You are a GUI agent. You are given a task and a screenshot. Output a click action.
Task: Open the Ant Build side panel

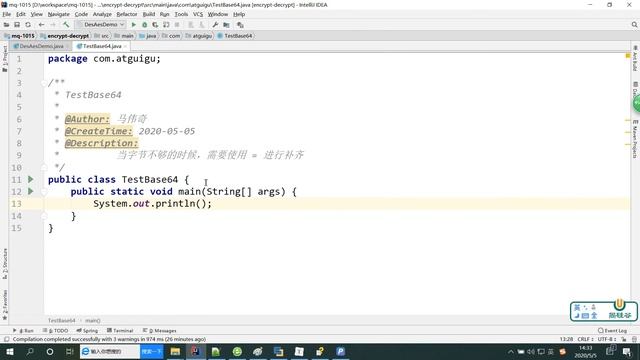coord(635,58)
